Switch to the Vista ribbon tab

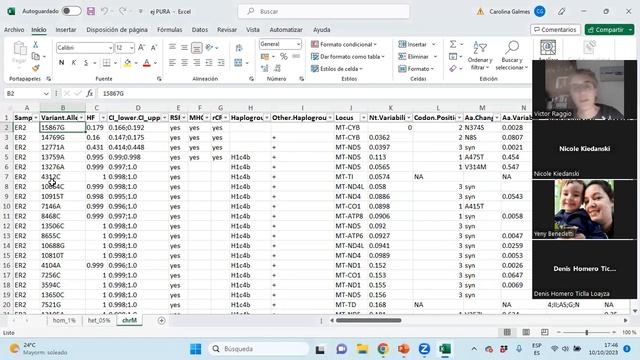click(x=253, y=30)
